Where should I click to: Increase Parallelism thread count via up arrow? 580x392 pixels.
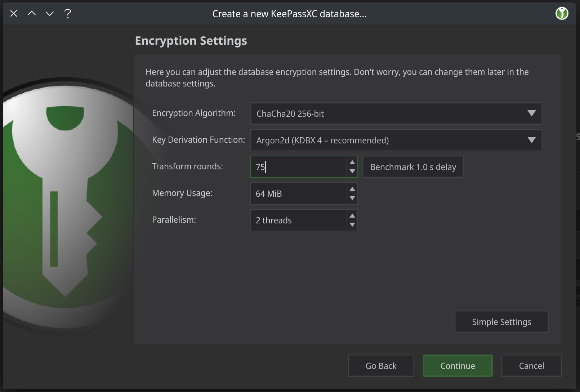point(352,215)
